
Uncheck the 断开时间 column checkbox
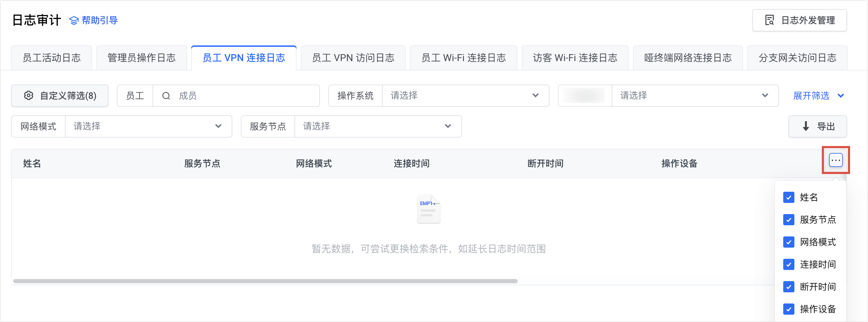click(x=789, y=287)
